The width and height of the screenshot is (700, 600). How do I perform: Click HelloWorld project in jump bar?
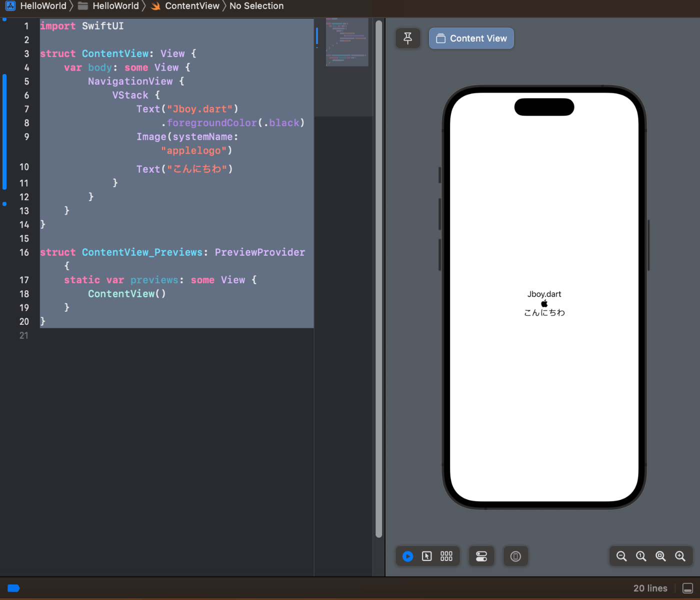coord(36,6)
